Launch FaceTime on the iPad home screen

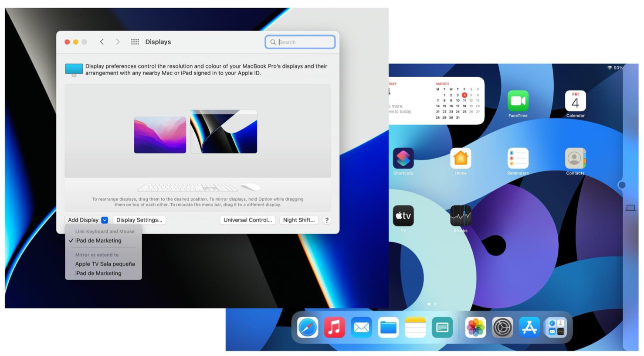[x=518, y=101]
